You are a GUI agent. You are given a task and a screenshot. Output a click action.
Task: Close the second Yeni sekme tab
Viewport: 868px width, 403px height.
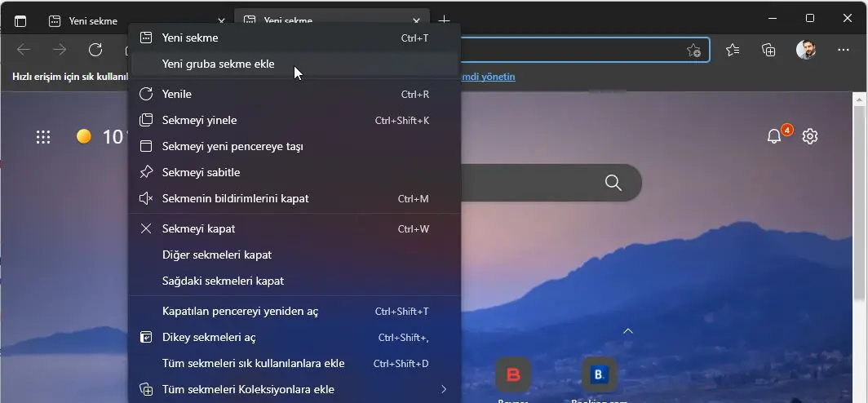[416, 21]
